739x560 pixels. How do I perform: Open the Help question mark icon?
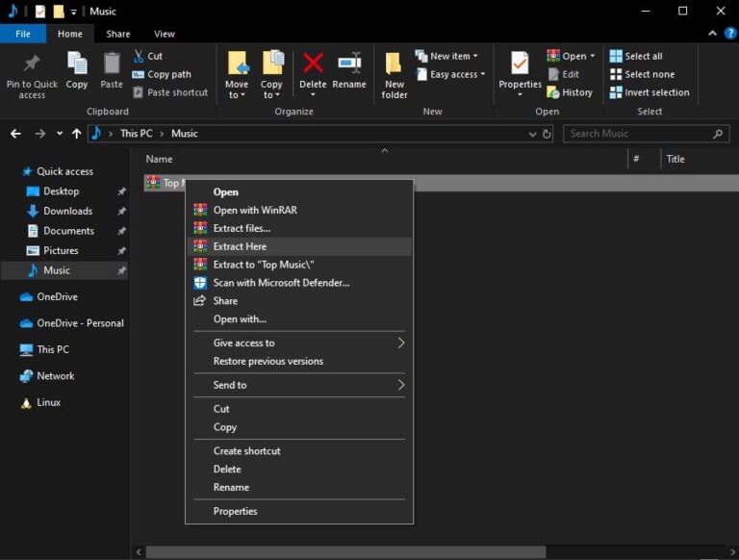(730, 33)
